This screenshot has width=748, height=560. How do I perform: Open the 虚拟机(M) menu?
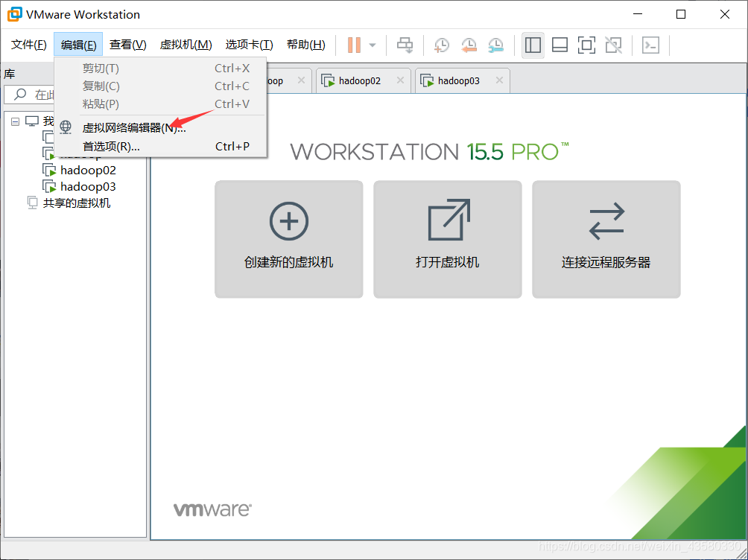point(186,45)
